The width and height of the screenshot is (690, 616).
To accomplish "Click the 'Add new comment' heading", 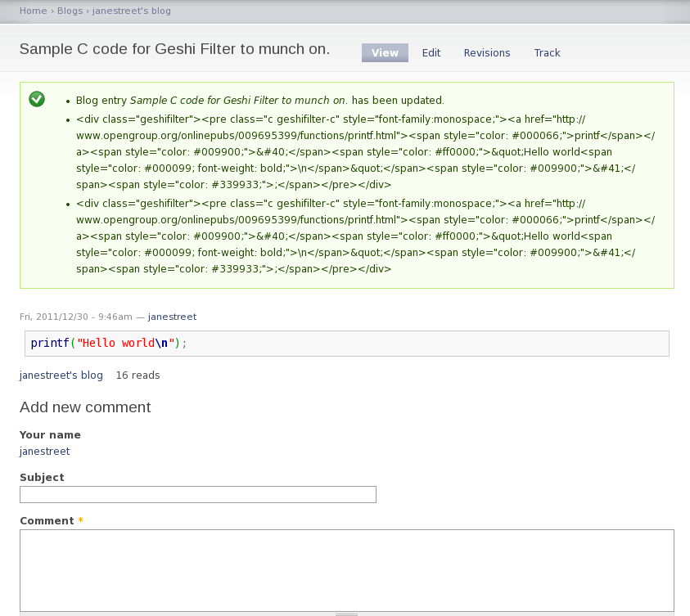I will [x=85, y=407].
